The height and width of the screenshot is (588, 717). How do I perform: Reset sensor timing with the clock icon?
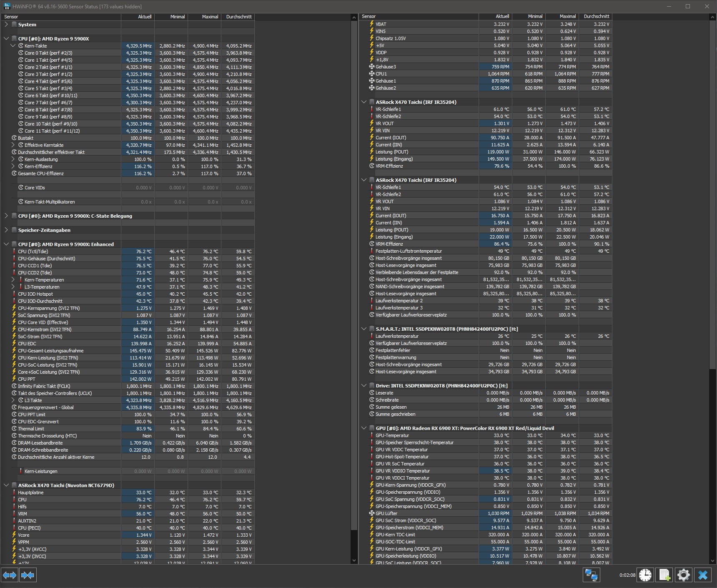tap(645, 575)
